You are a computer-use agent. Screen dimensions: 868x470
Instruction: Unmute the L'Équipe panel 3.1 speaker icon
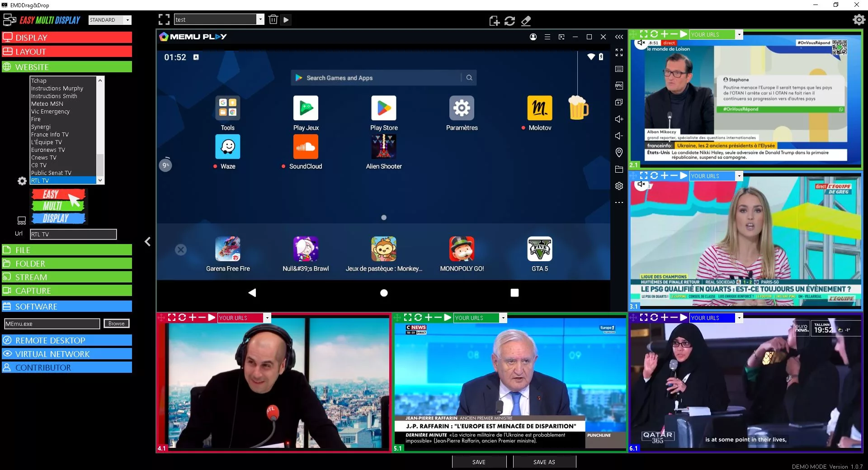tap(641, 184)
